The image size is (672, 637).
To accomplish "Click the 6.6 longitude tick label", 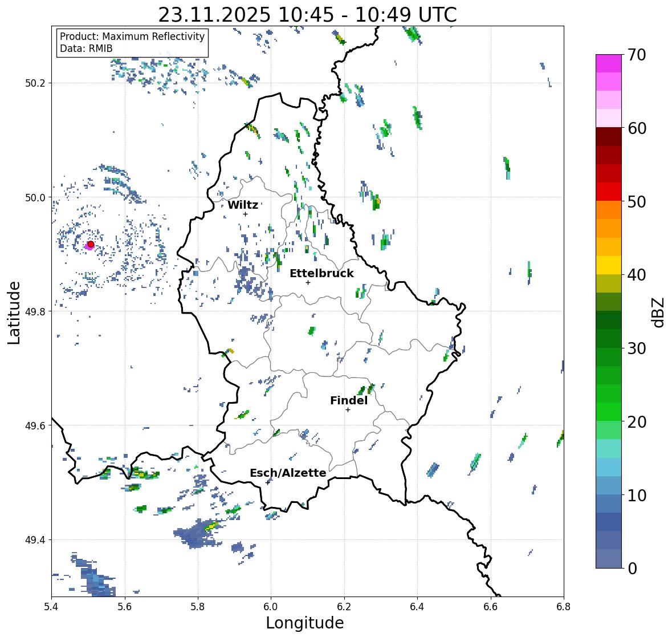I will [x=490, y=607].
